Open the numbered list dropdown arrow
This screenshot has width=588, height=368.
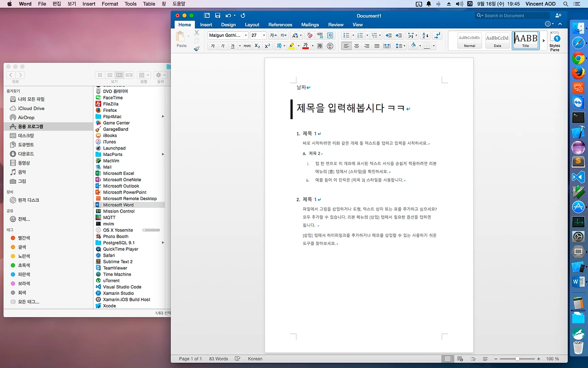pyautogui.click(x=367, y=35)
